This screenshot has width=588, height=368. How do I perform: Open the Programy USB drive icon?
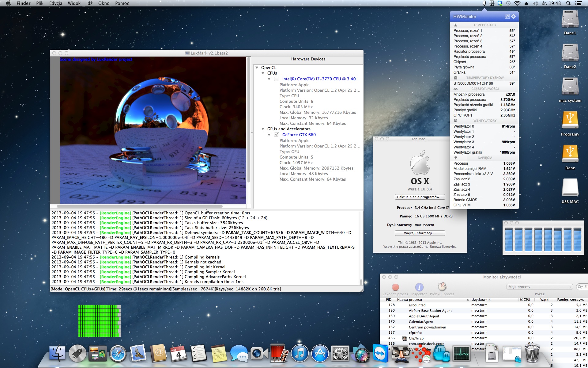tap(570, 120)
